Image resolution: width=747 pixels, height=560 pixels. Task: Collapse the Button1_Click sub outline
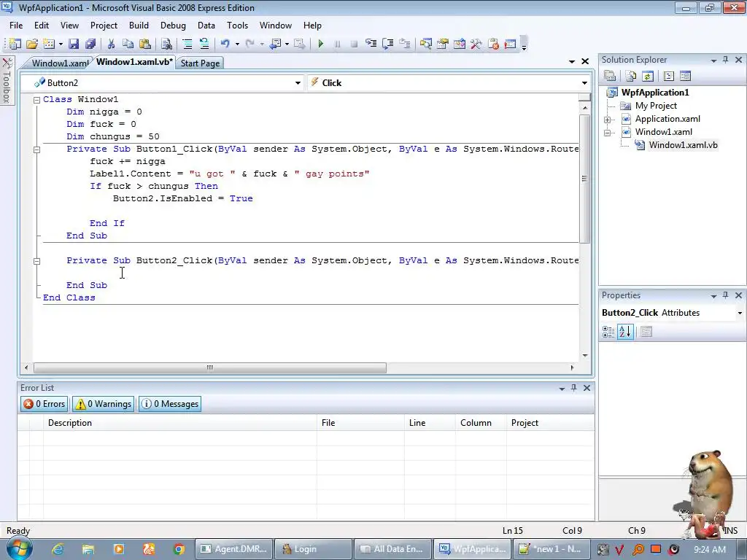36,149
